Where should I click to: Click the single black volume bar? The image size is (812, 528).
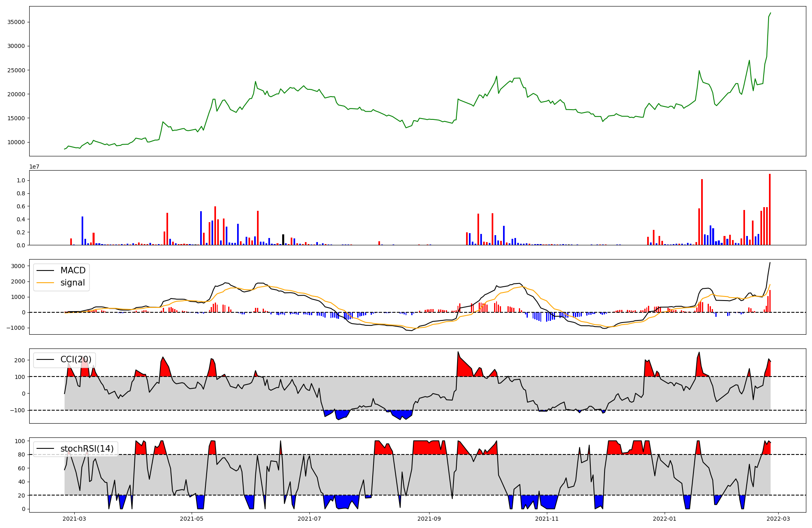pos(283,240)
